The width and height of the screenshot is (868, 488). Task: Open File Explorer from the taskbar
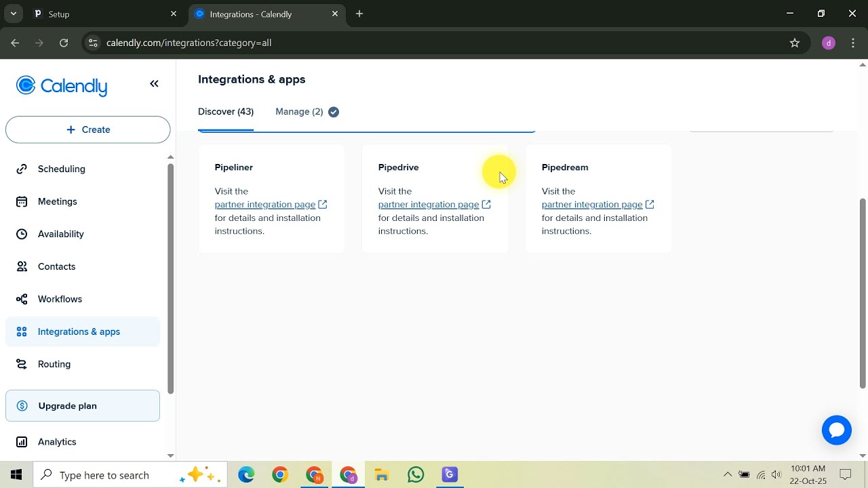(382, 474)
